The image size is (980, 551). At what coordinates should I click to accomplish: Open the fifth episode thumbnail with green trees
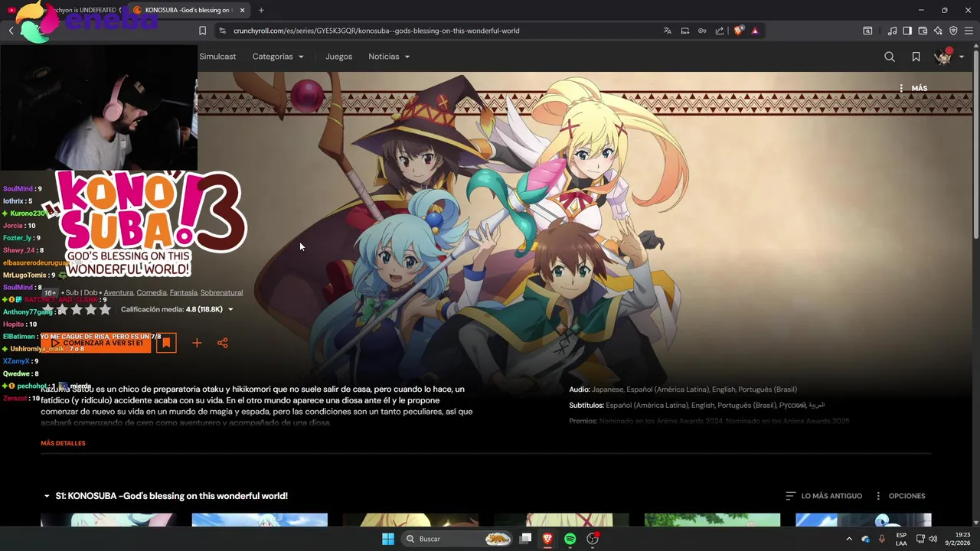[x=712, y=520]
